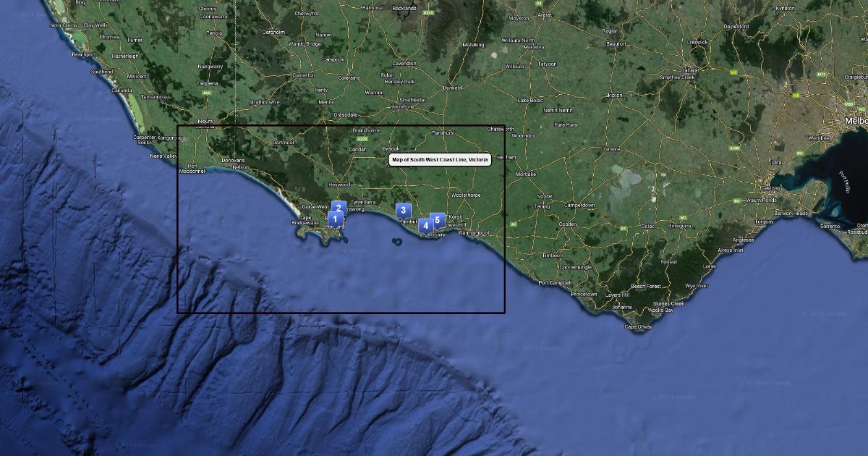
Task: Select map marker number 2
Action: click(x=338, y=208)
